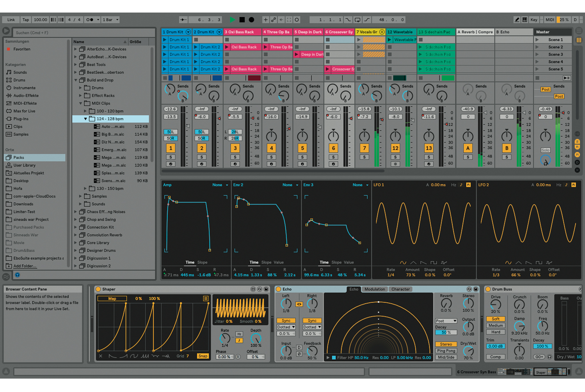Enable the draw mode pencil icon

click(517, 20)
